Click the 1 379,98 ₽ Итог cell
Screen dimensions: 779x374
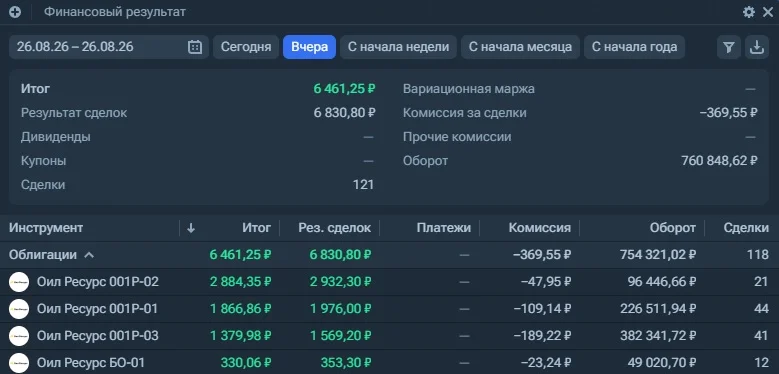[240, 336]
